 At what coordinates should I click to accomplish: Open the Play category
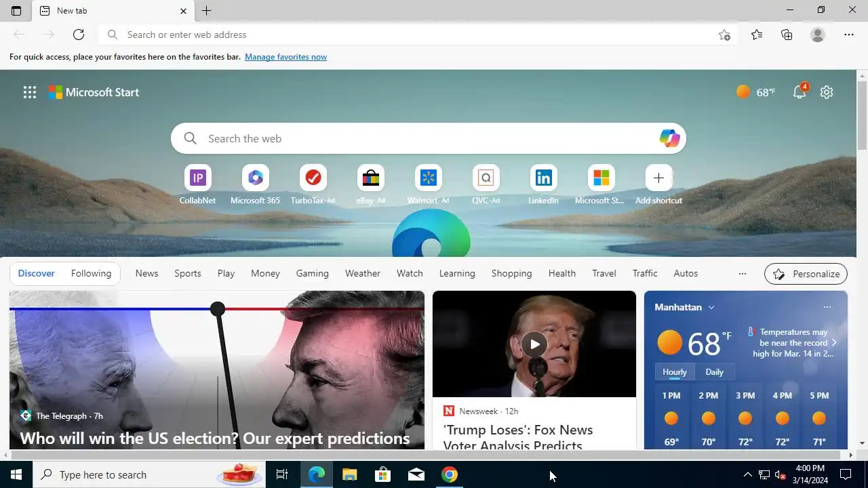pyautogui.click(x=226, y=273)
